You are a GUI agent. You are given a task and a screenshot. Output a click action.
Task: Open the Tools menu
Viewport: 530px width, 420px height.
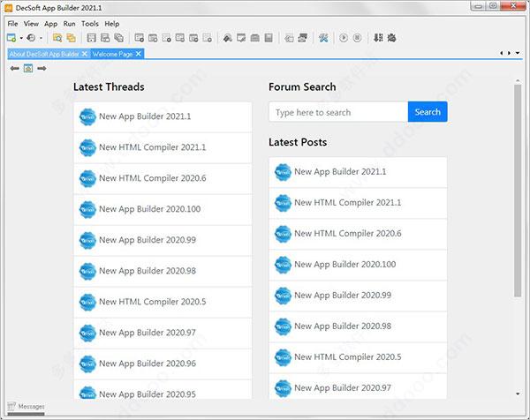[x=90, y=24]
